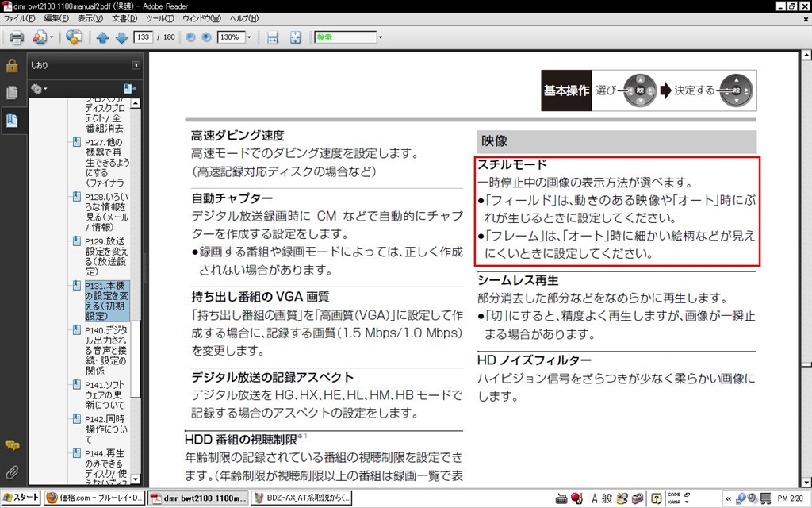Open the bookmark options gear menu
Viewport: 812px width, 508px height.
click(x=38, y=89)
